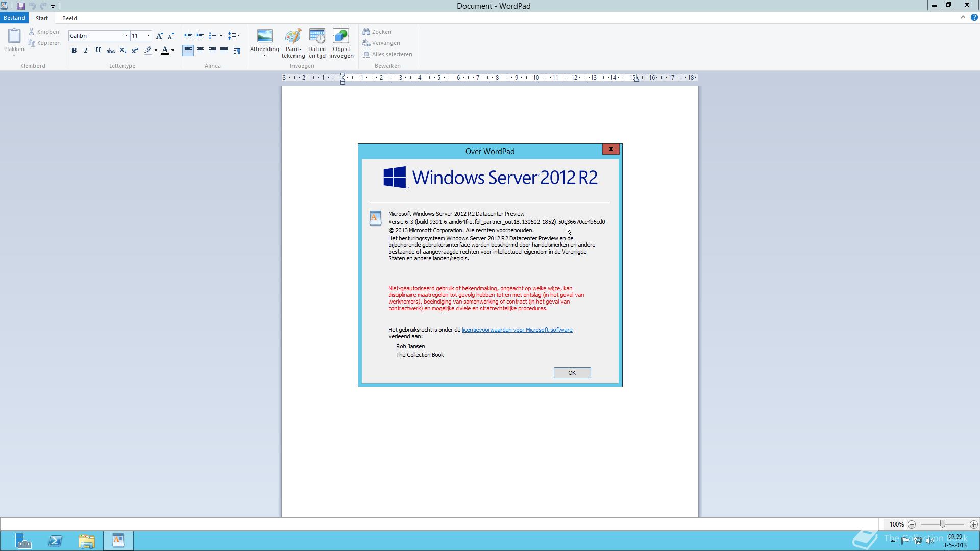Decrease font size with shrink font icon
The width and height of the screenshot is (980, 551).
coord(171,36)
